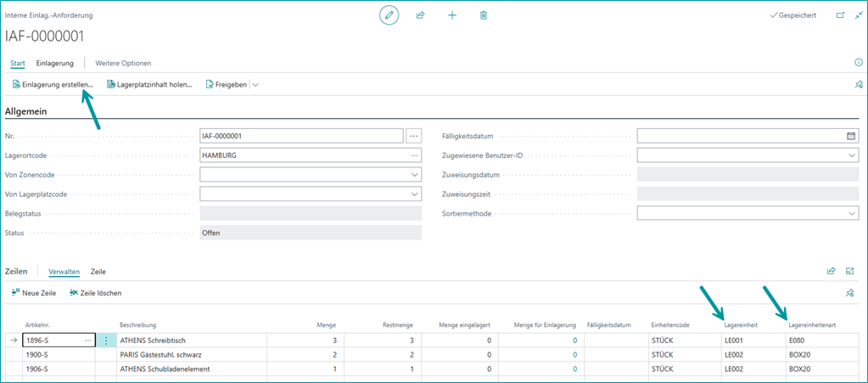The height and width of the screenshot is (383, 868).
Task: Open the Fälligkeitsdatum calendar picker
Action: click(851, 136)
